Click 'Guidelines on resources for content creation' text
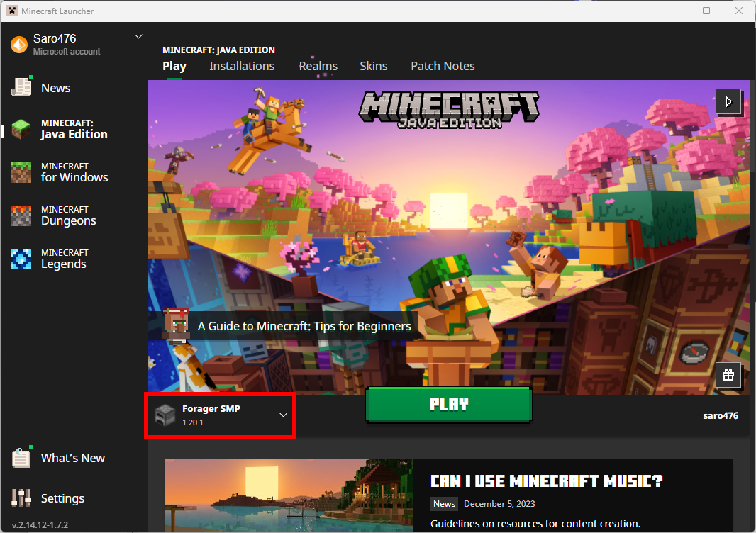Screen dimensions: 756x533 point(535,523)
